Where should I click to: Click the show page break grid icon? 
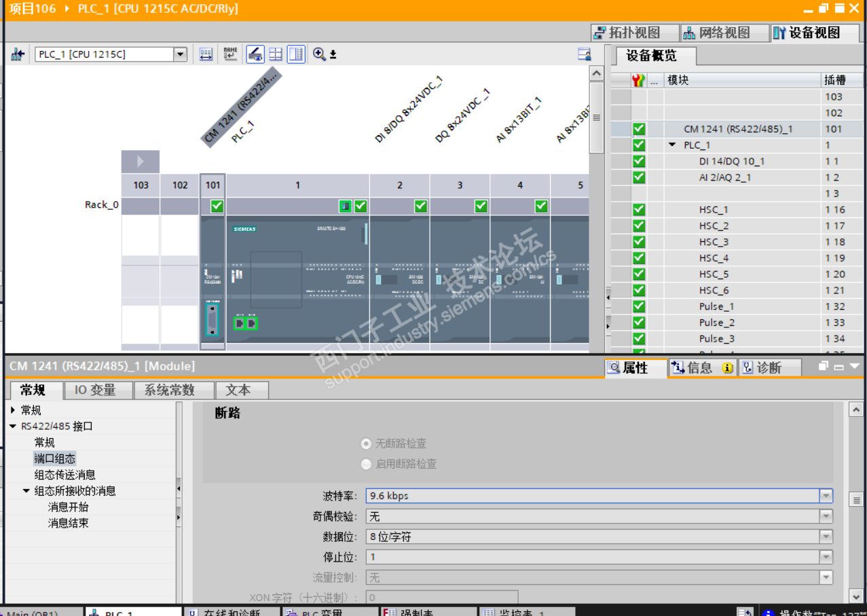pos(276,54)
